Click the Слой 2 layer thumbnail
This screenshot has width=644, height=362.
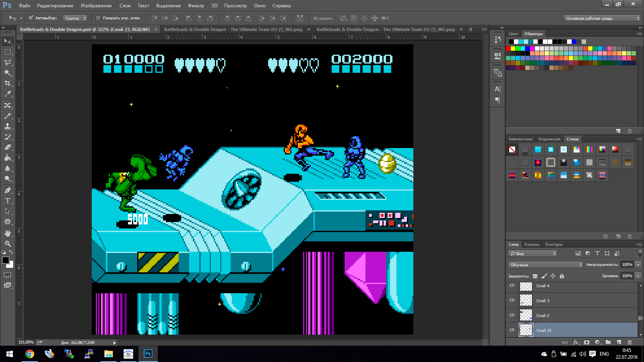pos(526,315)
